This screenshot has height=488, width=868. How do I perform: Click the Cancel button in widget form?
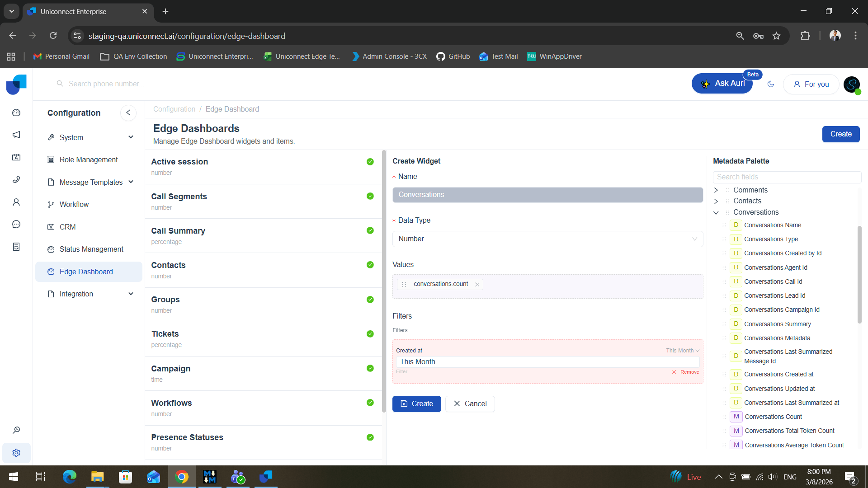coord(470,404)
